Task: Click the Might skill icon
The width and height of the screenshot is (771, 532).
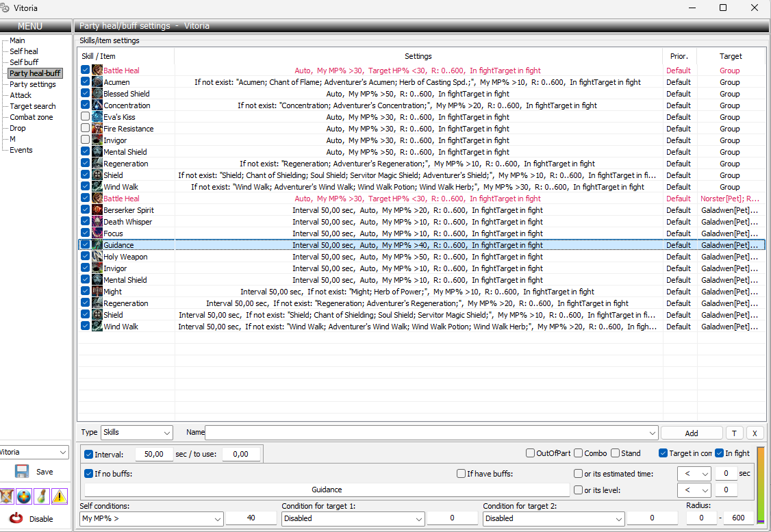Action: [x=97, y=292]
